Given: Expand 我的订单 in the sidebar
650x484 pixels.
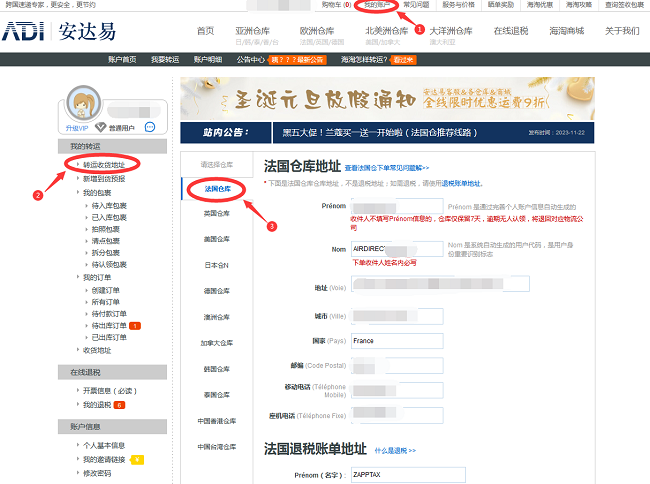Looking at the screenshot, I should tap(97, 277).
